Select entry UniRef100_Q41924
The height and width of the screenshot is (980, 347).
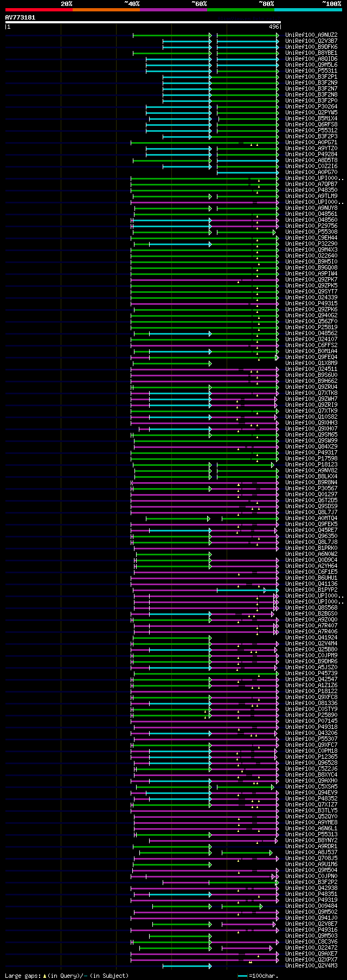pos(311,637)
